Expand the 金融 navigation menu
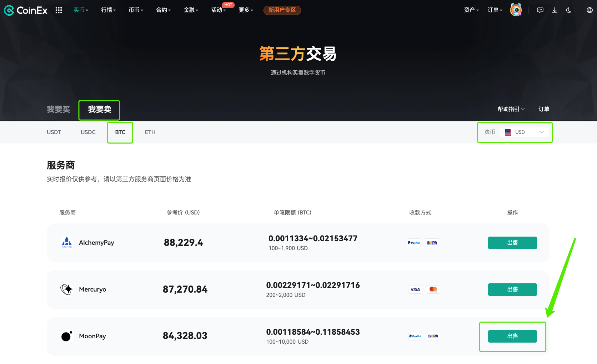 click(191, 10)
